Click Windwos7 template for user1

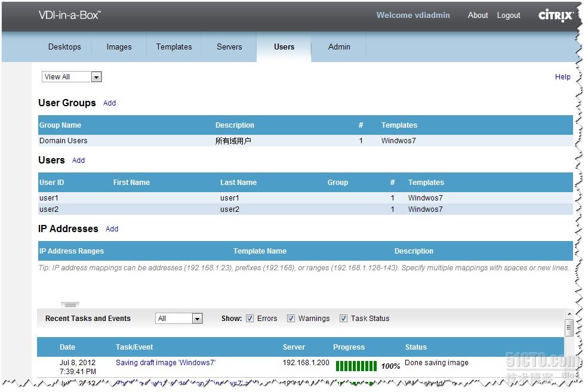point(425,198)
